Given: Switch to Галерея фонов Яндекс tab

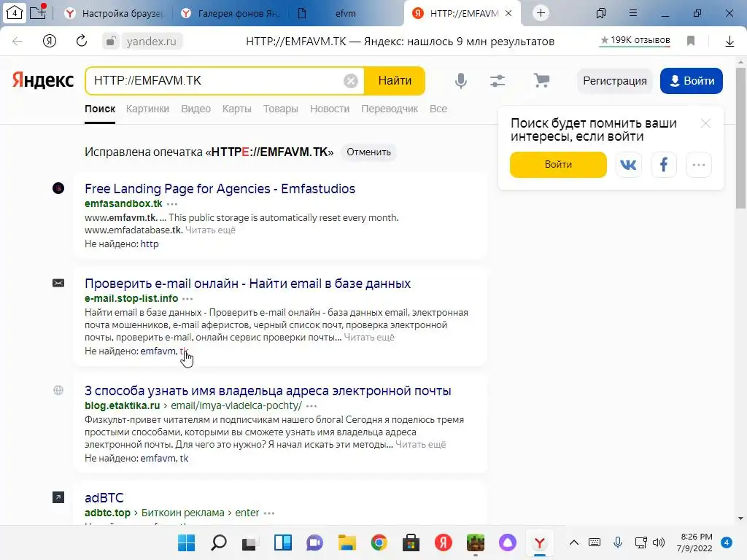Looking at the screenshot, I should pyautogui.click(x=230, y=13).
